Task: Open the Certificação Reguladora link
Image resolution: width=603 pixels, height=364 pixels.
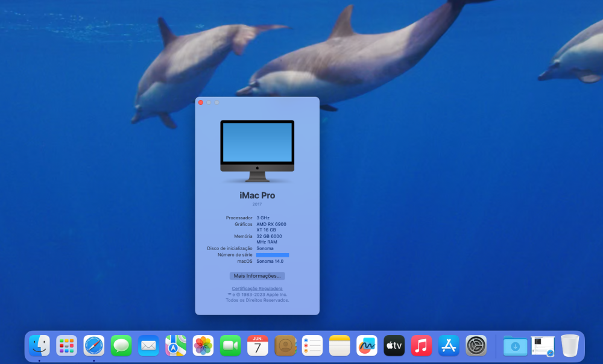Action: point(257,288)
